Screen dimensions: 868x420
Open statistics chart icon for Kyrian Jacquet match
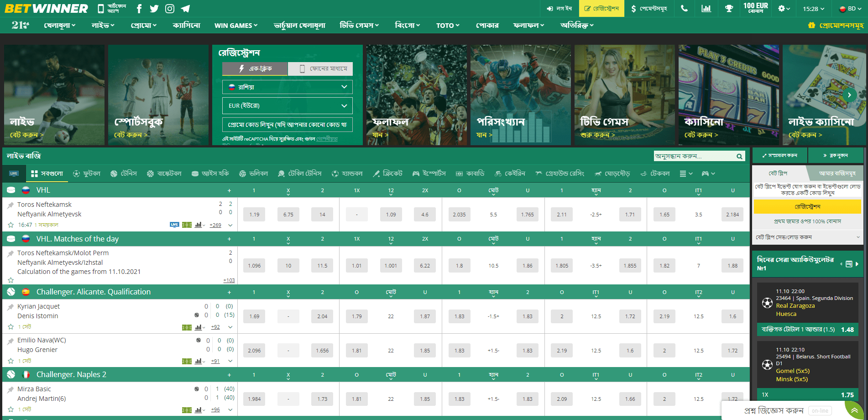[x=199, y=327]
